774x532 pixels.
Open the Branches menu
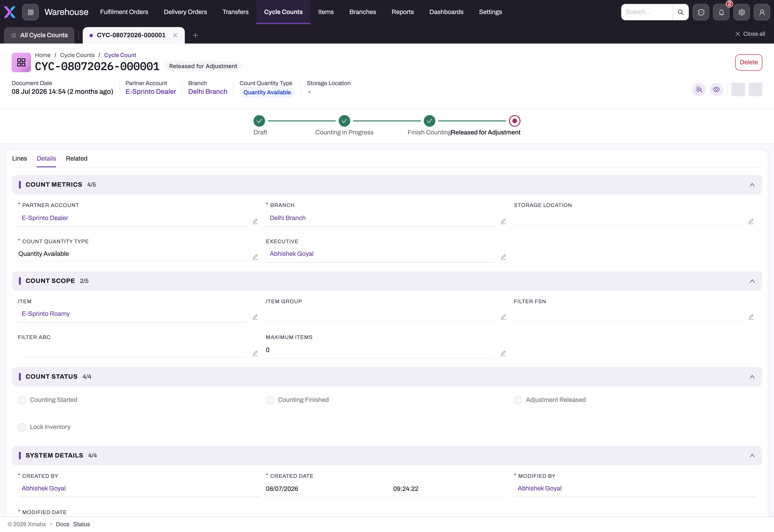[363, 12]
